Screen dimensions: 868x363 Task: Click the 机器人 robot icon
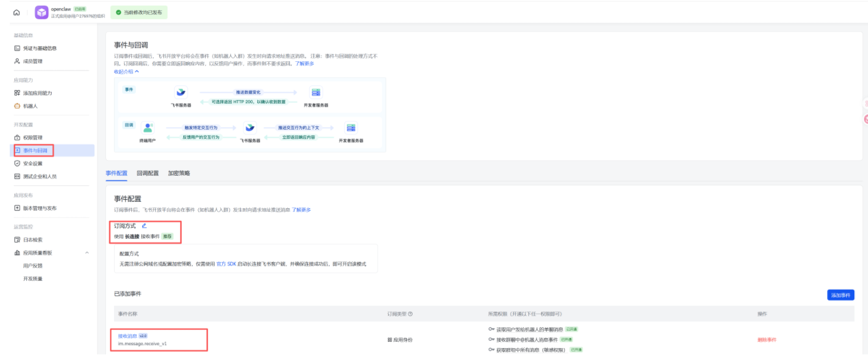point(17,106)
